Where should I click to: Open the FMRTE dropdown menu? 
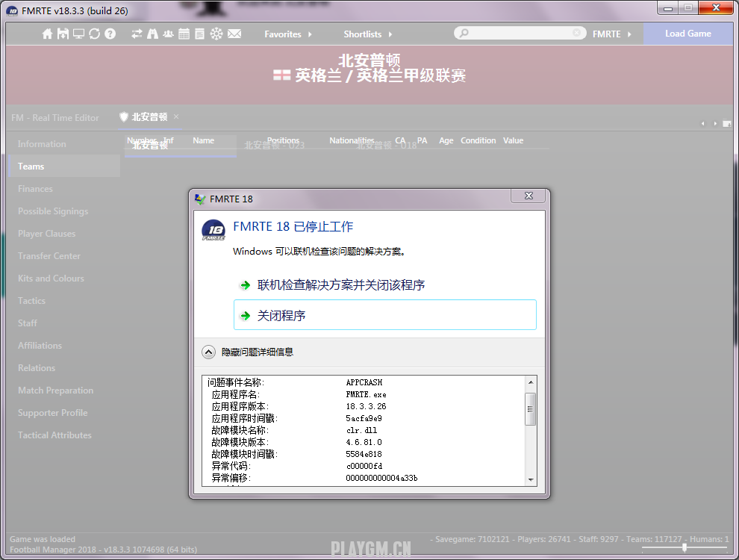click(612, 34)
